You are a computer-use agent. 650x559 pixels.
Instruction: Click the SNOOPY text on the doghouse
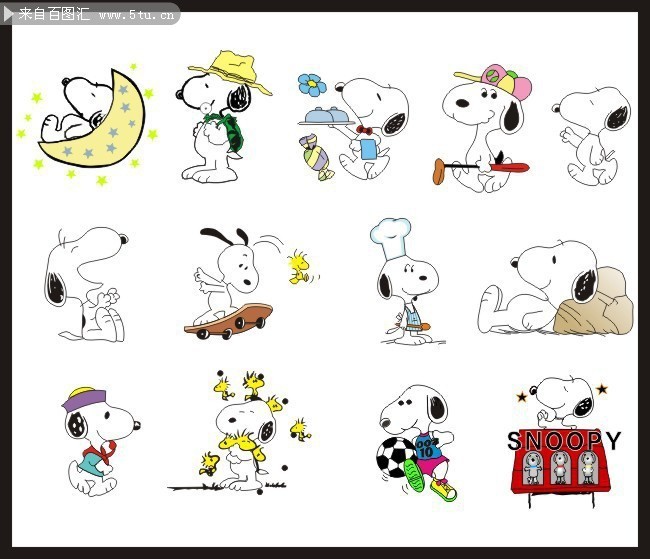pyautogui.click(x=564, y=441)
